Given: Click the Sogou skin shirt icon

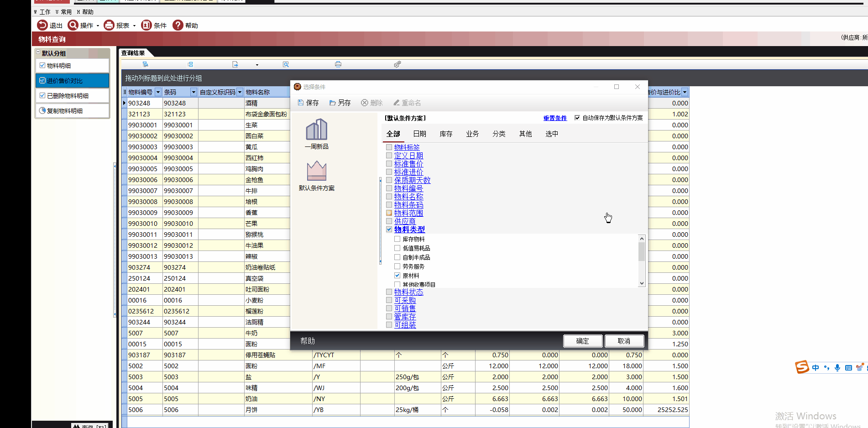Looking at the screenshot, I should tap(860, 367).
